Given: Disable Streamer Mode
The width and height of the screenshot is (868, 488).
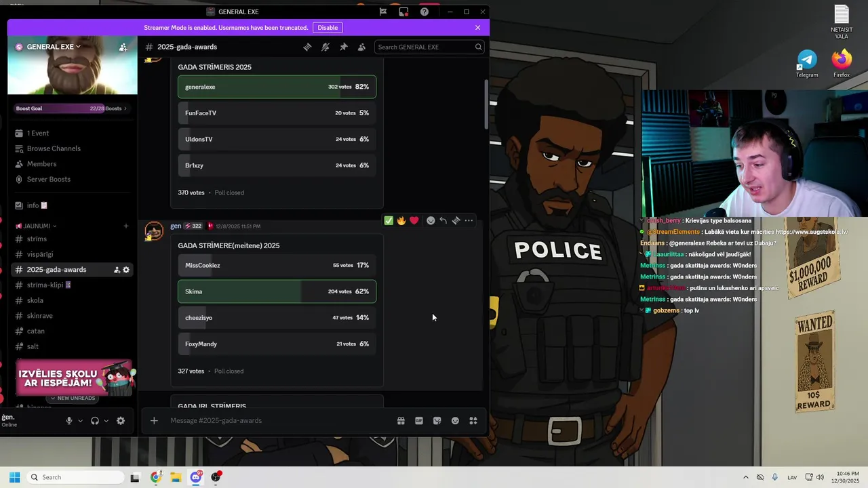Looking at the screenshot, I should click(328, 28).
